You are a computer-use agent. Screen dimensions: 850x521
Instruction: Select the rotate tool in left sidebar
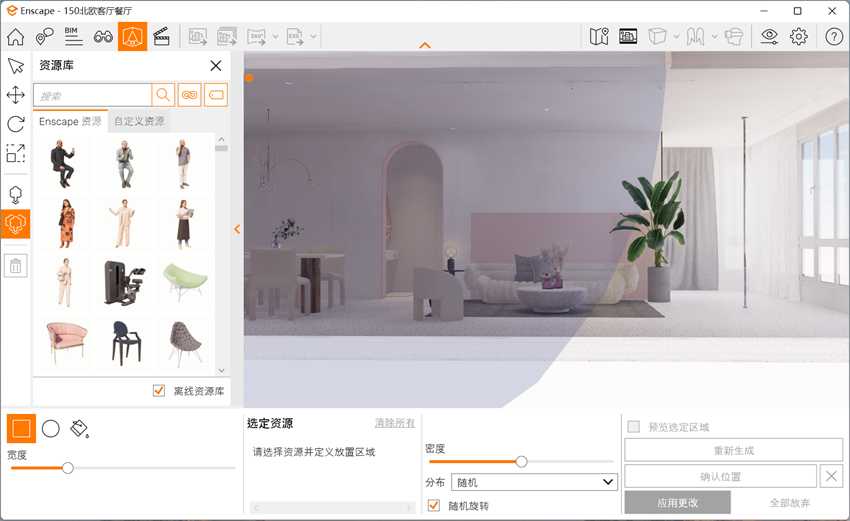(x=15, y=124)
